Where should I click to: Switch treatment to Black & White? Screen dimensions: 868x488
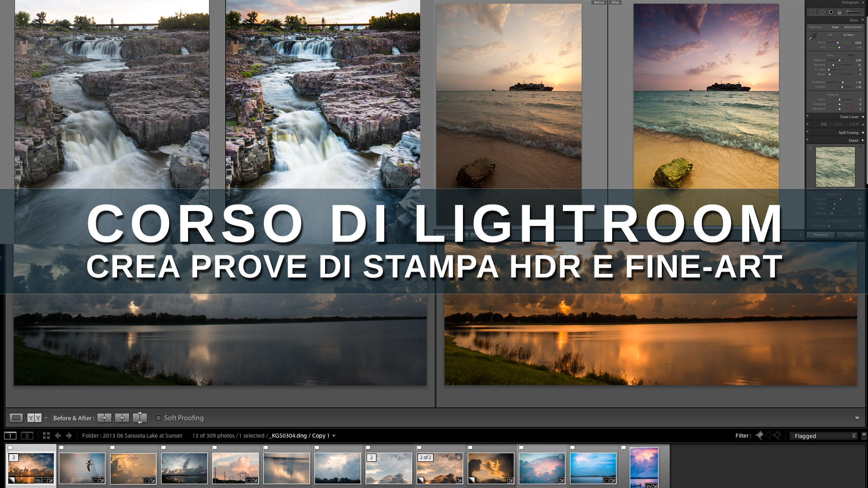click(853, 27)
